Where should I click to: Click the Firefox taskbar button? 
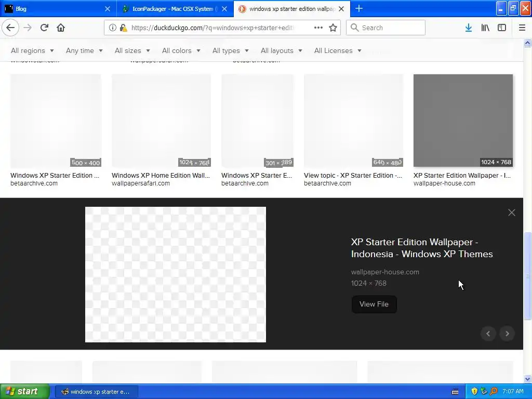coord(96,392)
